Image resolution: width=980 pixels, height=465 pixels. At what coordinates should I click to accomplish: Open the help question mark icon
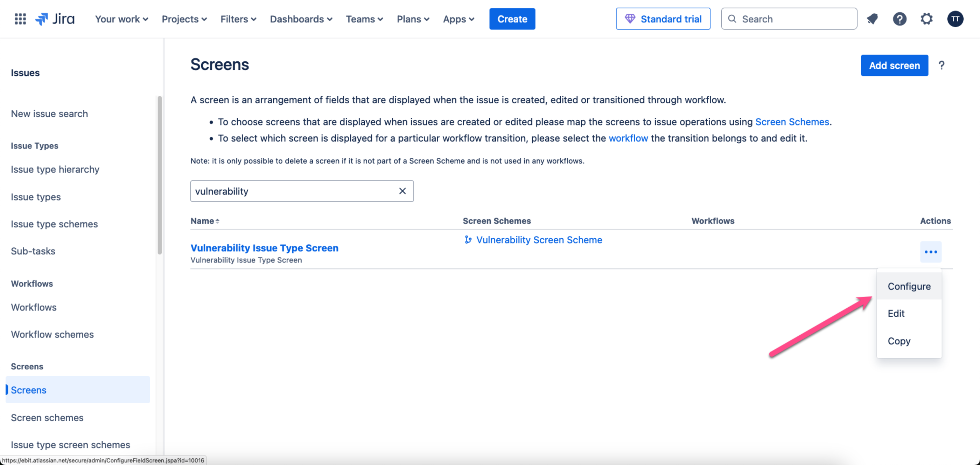click(x=899, y=19)
